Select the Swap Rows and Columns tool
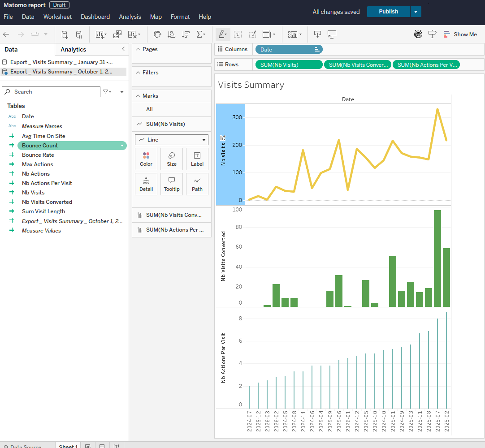 pyautogui.click(x=157, y=34)
